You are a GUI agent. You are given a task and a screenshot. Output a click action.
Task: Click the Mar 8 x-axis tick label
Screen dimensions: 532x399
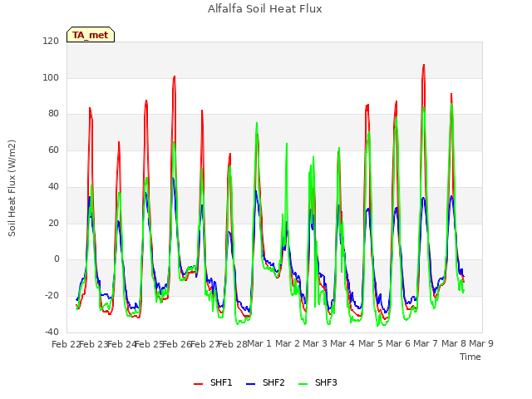(453, 343)
